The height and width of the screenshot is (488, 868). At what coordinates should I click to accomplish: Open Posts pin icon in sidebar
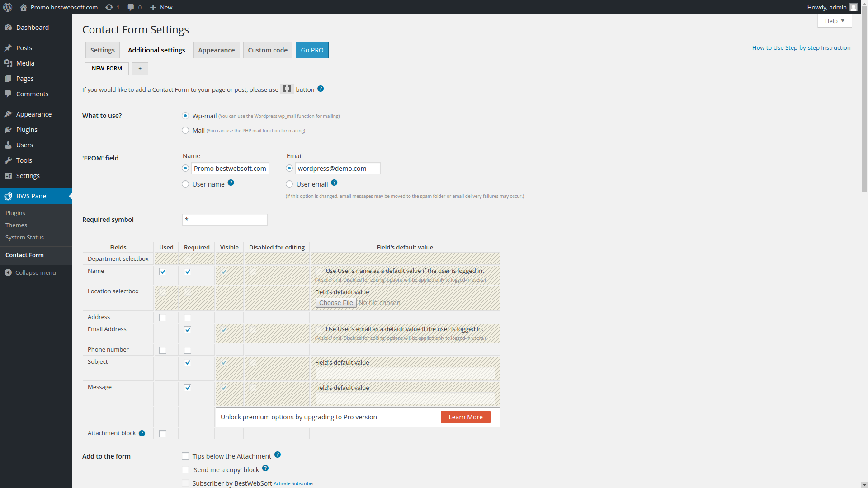click(8, 48)
